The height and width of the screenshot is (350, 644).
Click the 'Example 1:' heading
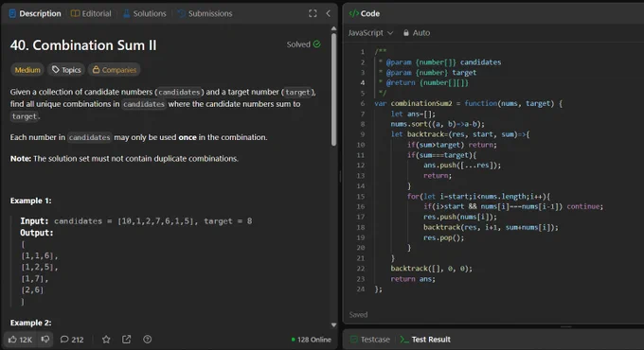pos(31,201)
